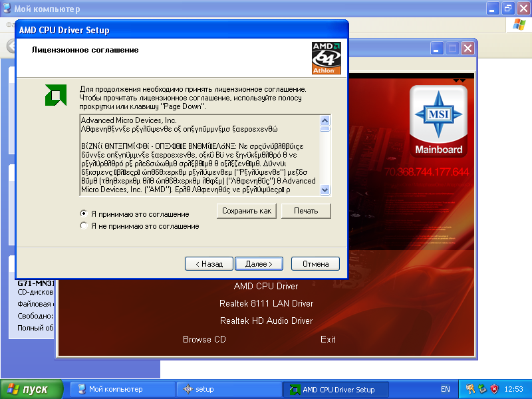Viewport: 532px width, 399px height.
Task: Click the keys tray icon
Action: pyautogui.click(x=470, y=389)
